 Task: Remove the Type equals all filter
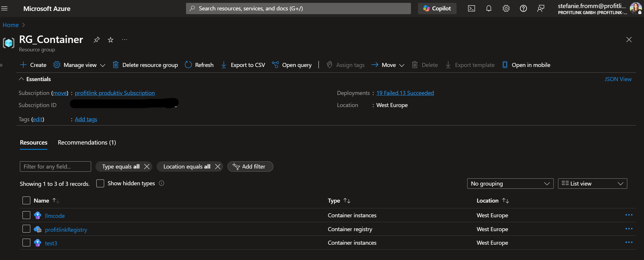pos(147,167)
